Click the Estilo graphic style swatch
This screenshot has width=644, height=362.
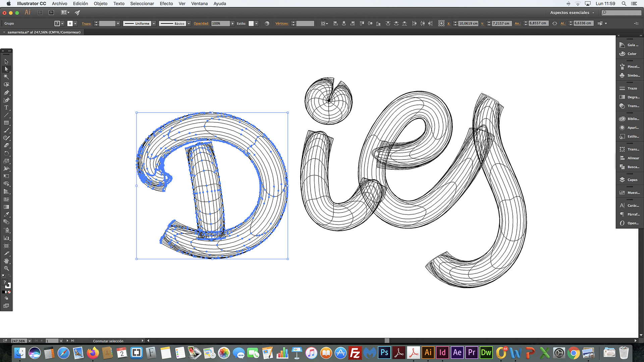(251, 23)
